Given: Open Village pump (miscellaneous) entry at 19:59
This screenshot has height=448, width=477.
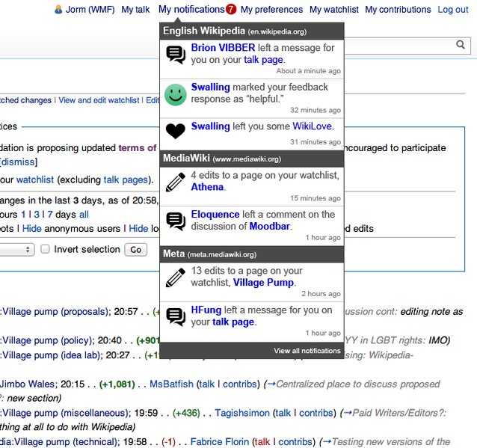Looking at the screenshot, I should pyautogui.click(x=65, y=413).
